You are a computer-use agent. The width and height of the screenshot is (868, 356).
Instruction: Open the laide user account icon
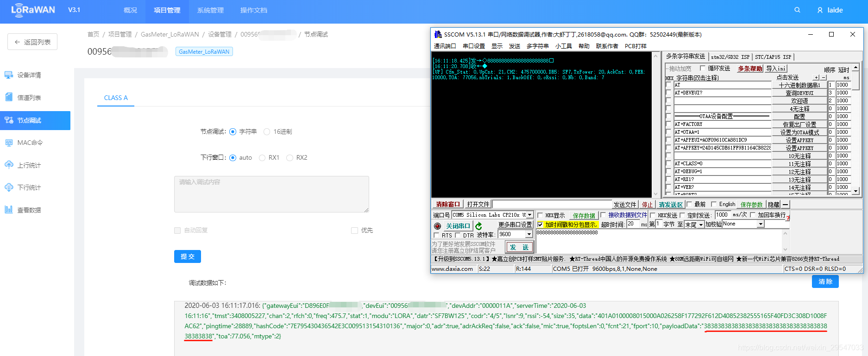tap(820, 10)
